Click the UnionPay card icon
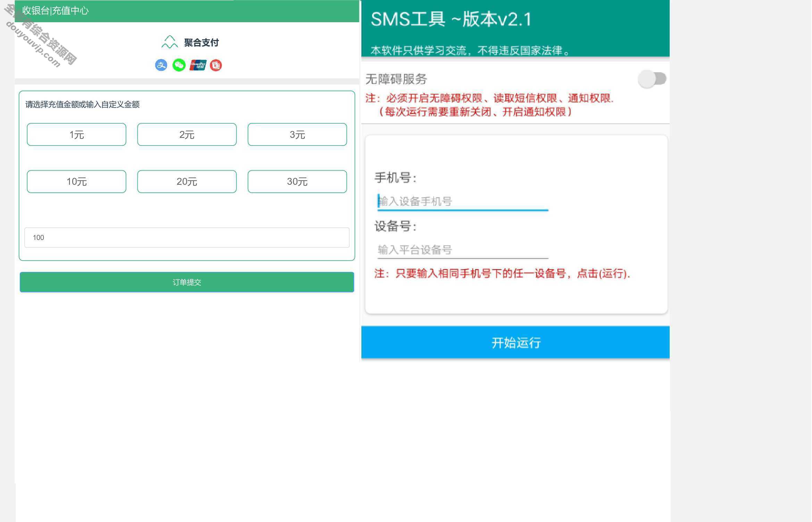The height and width of the screenshot is (522, 812). pyautogui.click(x=198, y=65)
